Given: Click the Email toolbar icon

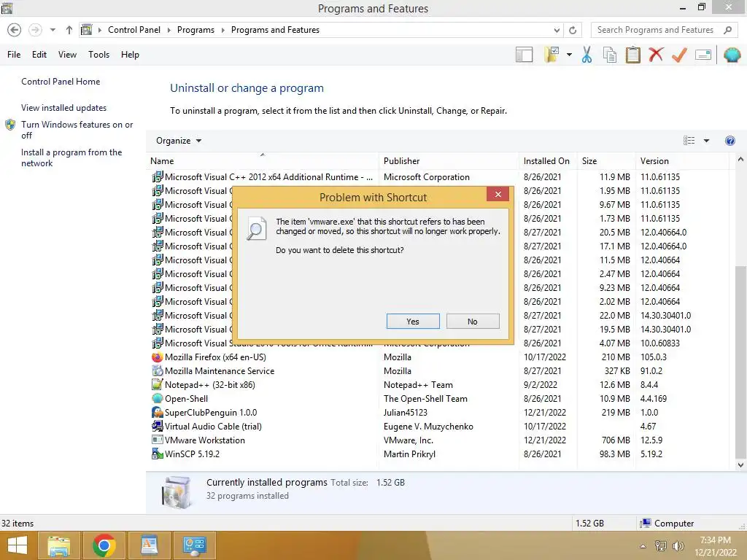Looking at the screenshot, I should pyautogui.click(x=703, y=55).
